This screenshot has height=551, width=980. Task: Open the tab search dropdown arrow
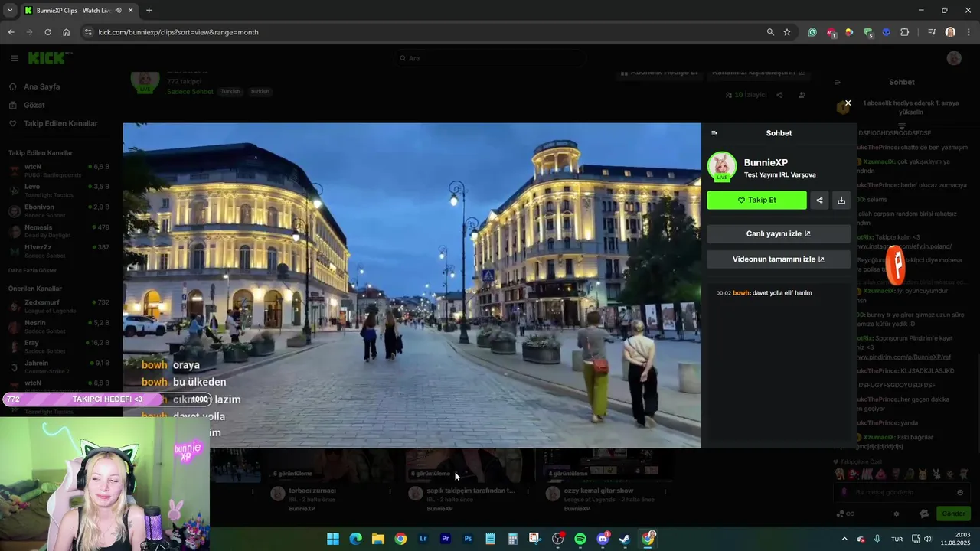coord(10,10)
